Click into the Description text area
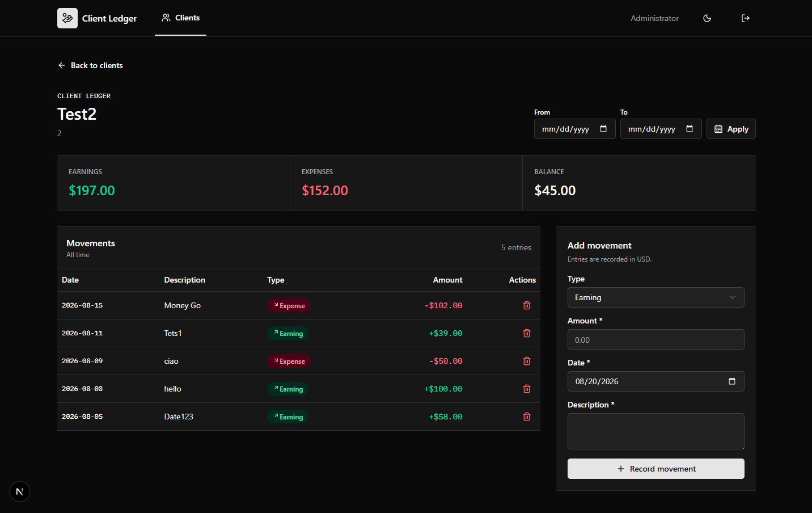This screenshot has height=513, width=812. 655,431
